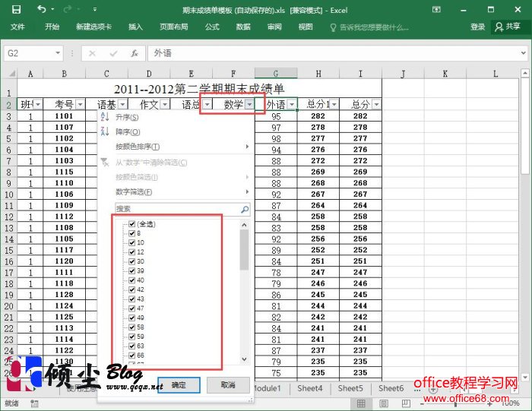Uncheck the value 30 checkbox

pos(132,261)
